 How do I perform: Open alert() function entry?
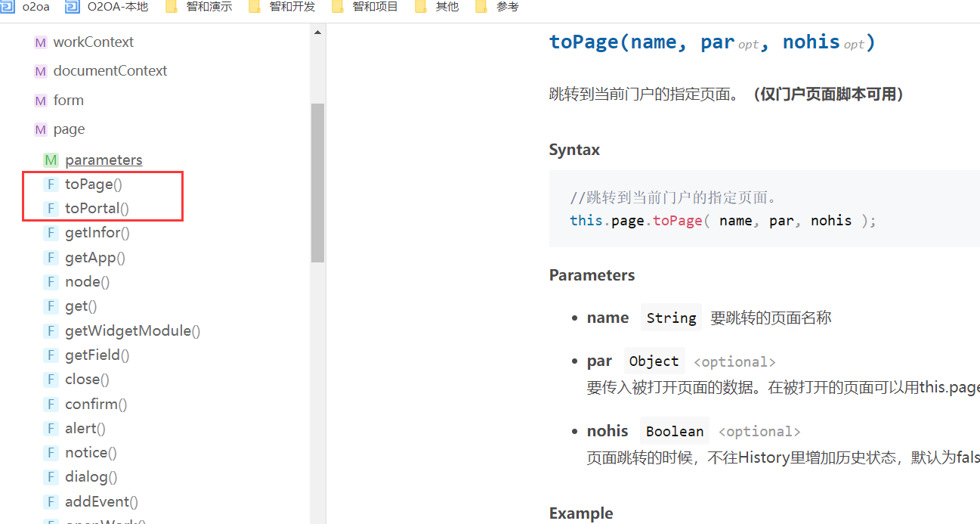click(85, 428)
